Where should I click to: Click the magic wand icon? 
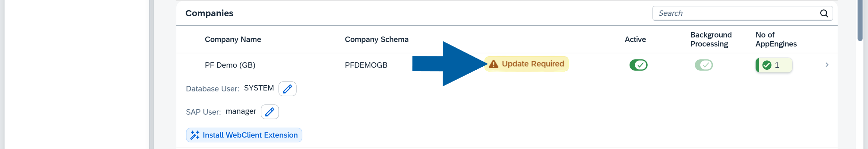coord(195,135)
